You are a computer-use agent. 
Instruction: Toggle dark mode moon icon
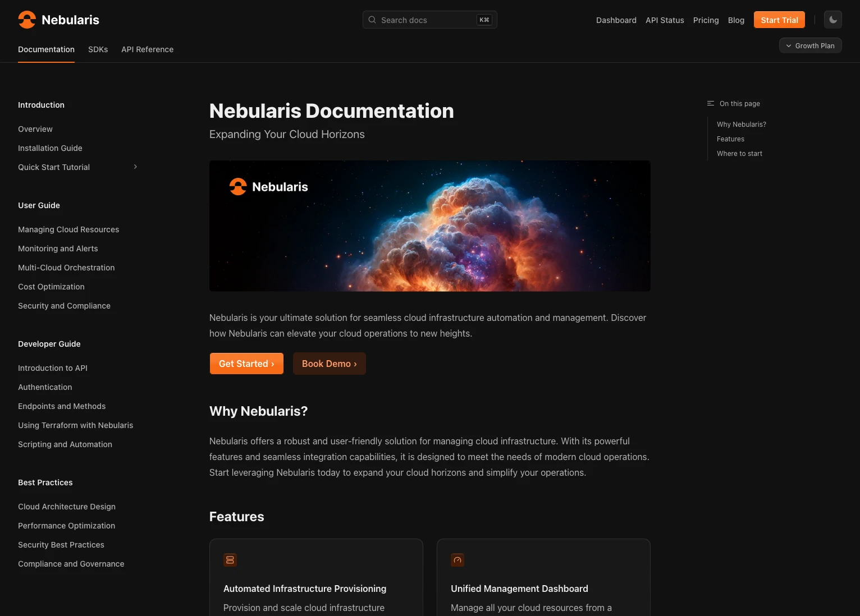(x=833, y=20)
